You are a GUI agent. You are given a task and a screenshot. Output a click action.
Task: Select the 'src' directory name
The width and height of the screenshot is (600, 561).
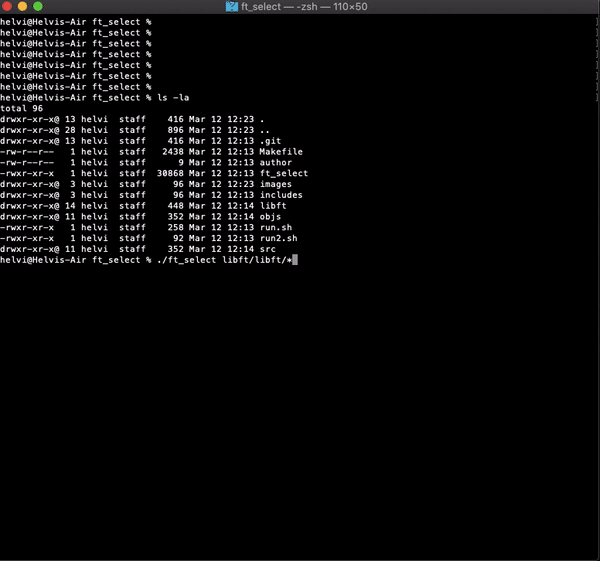coord(267,249)
